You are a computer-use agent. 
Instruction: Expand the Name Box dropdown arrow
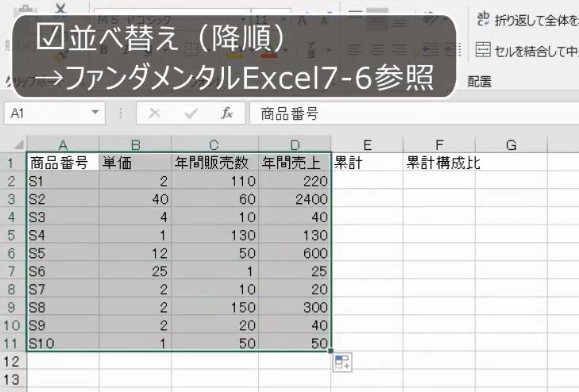click(x=95, y=112)
